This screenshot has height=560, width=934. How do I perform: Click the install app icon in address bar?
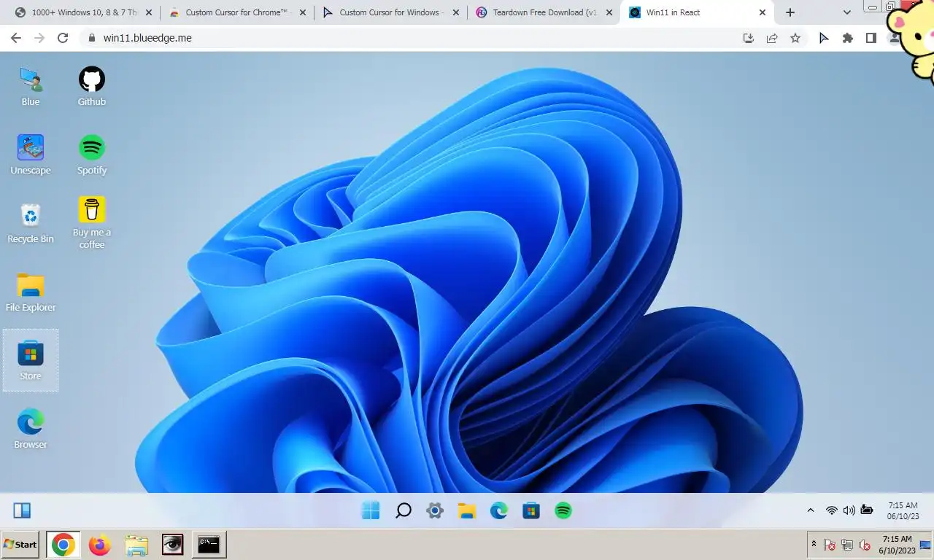coord(749,38)
